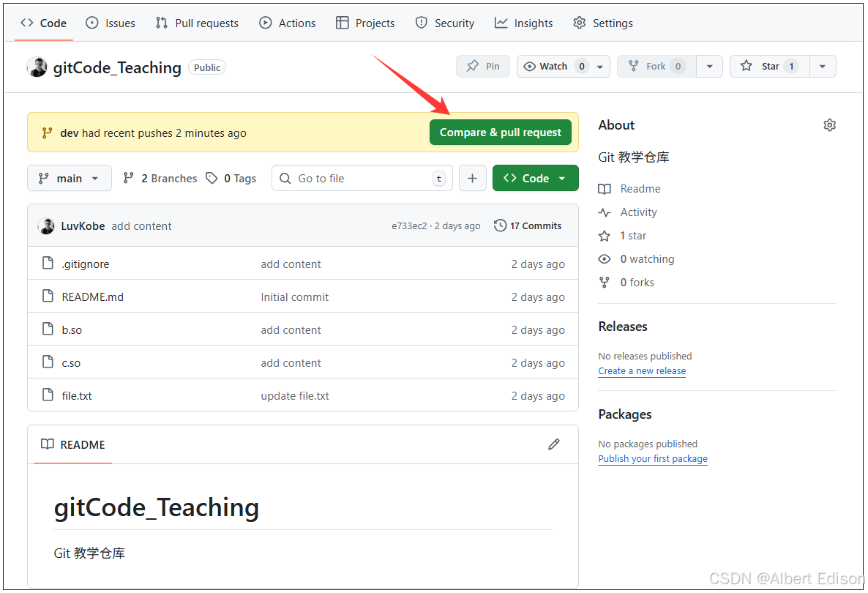Click the fork icon beside 0 forks
The width and height of the screenshot is (868, 593).
coord(605,283)
